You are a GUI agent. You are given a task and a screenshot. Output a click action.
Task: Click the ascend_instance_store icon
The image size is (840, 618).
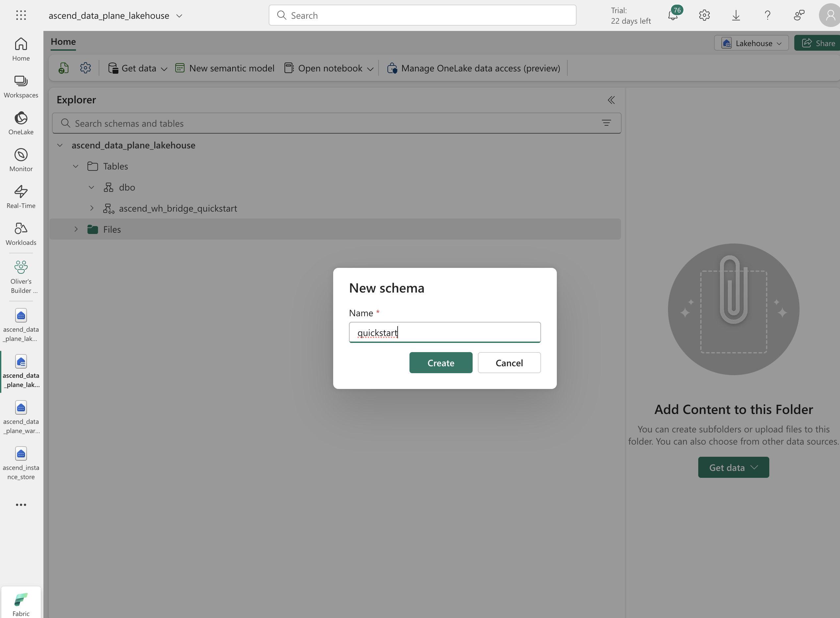point(21,453)
